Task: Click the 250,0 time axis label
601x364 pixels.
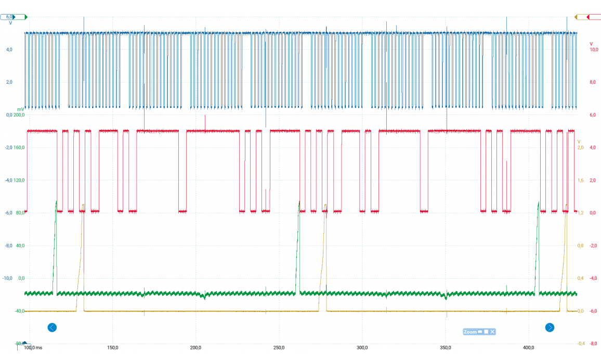Action: 279,347
